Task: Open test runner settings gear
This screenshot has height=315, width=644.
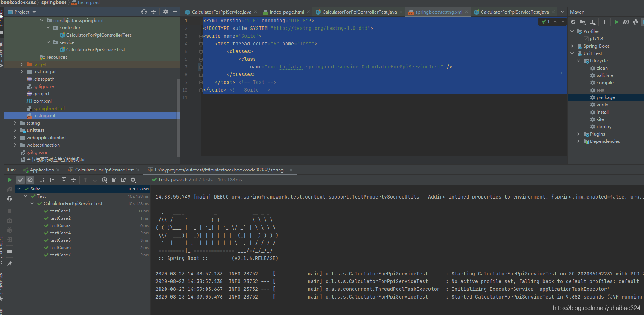Action: tap(133, 180)
